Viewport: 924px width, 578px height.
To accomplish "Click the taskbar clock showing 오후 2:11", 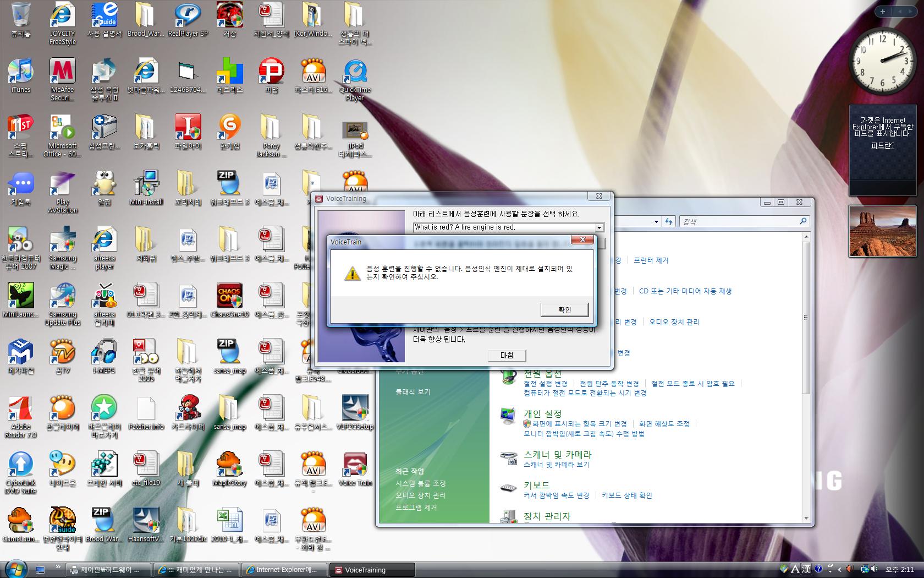I will coord(899,570).
